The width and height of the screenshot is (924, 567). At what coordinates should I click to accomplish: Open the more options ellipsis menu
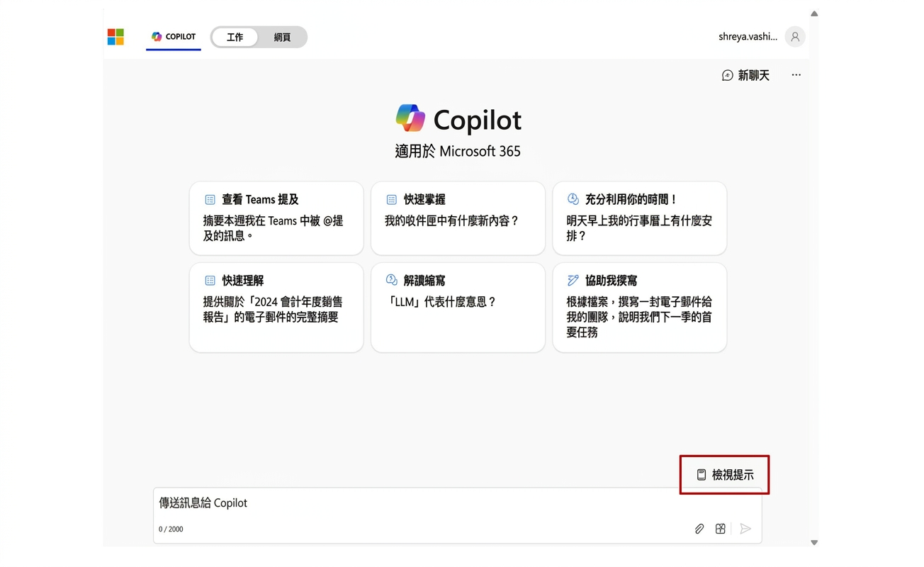point(796,75)
